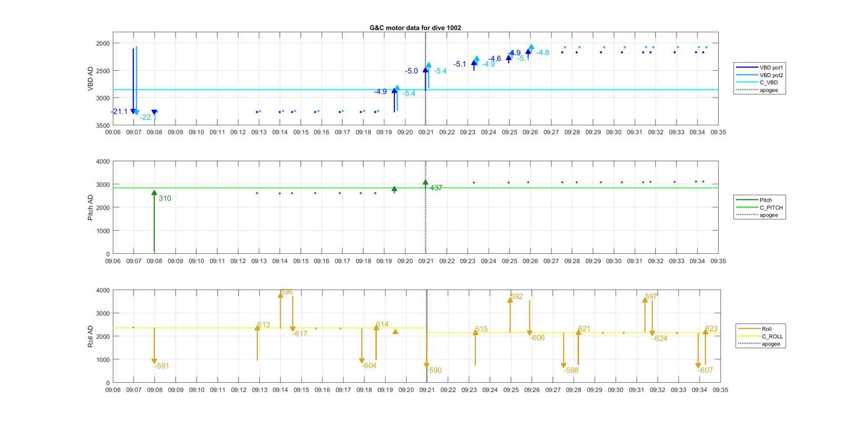Click the "09:35" x-tick under the VBD plot

click(719, 132)
